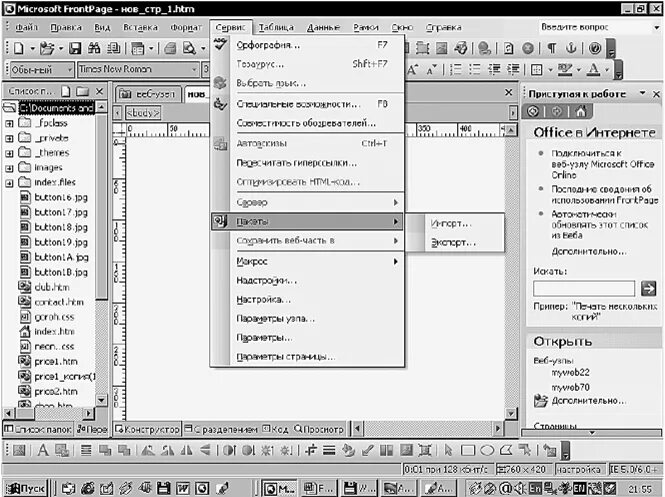This screenshot has width=665, height=497.
Task: Expand the _private folder
Action: coord(9,139)
